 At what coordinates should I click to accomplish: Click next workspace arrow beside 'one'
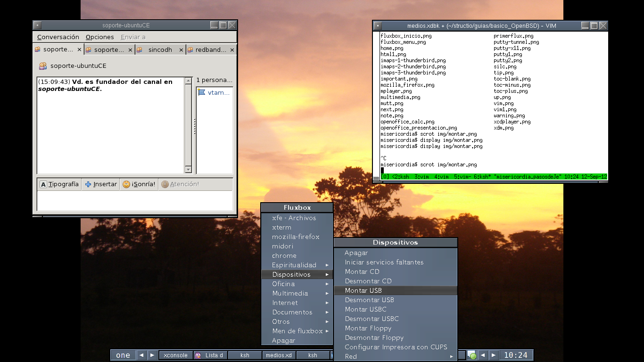tap(152, 355)
